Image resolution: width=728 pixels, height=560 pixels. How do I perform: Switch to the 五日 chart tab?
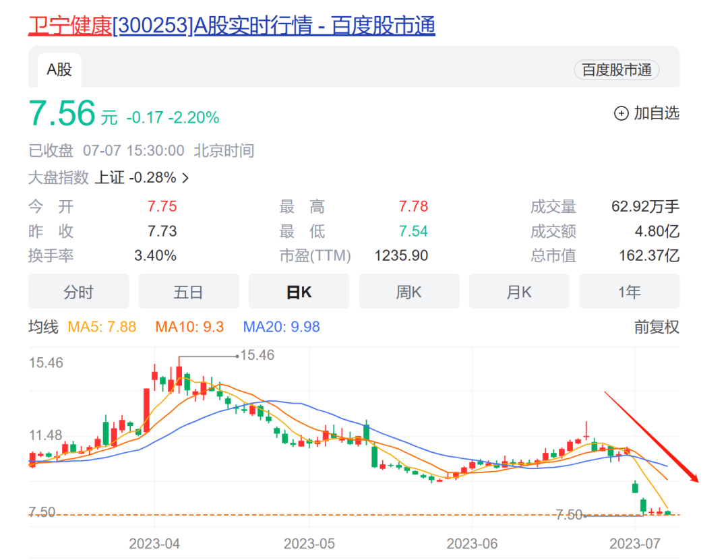[x=188, y=292]
